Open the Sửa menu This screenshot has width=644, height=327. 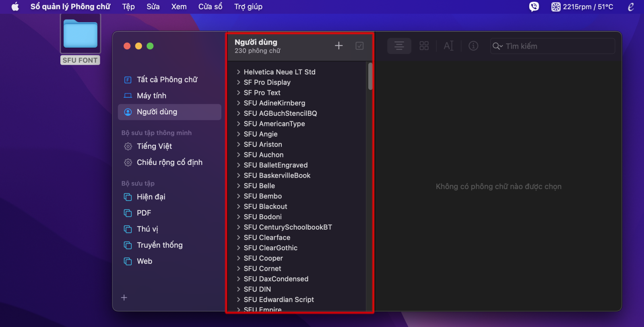[153, 6]
